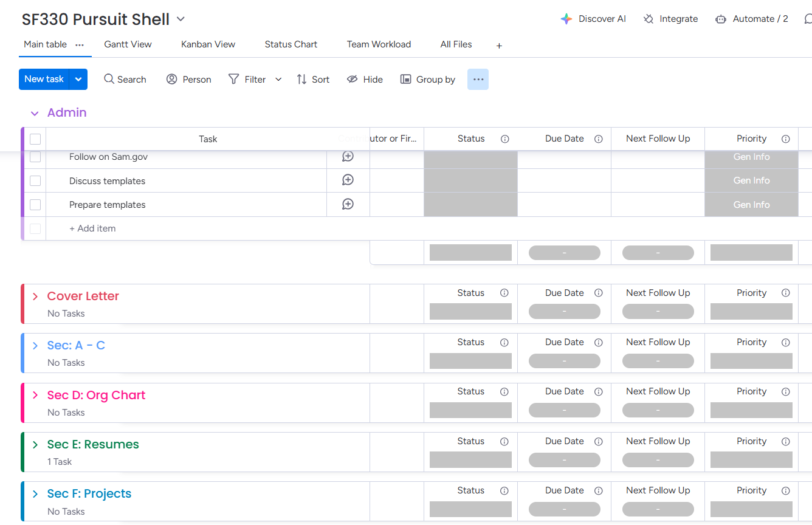This screenshot has width=812, height=525.
Task: Click update bubble icon for Prepare templates
Action: [348, 204]
